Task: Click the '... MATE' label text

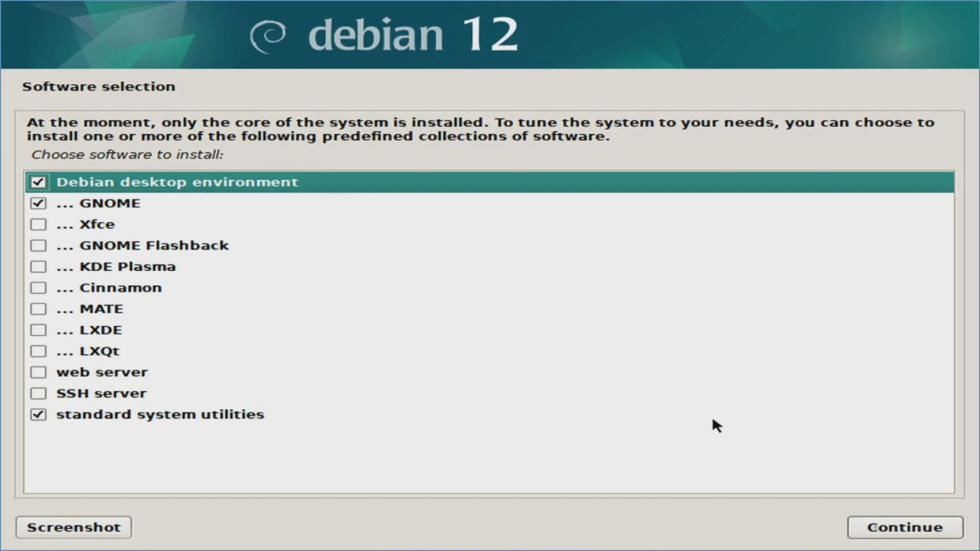Action: 90,309
